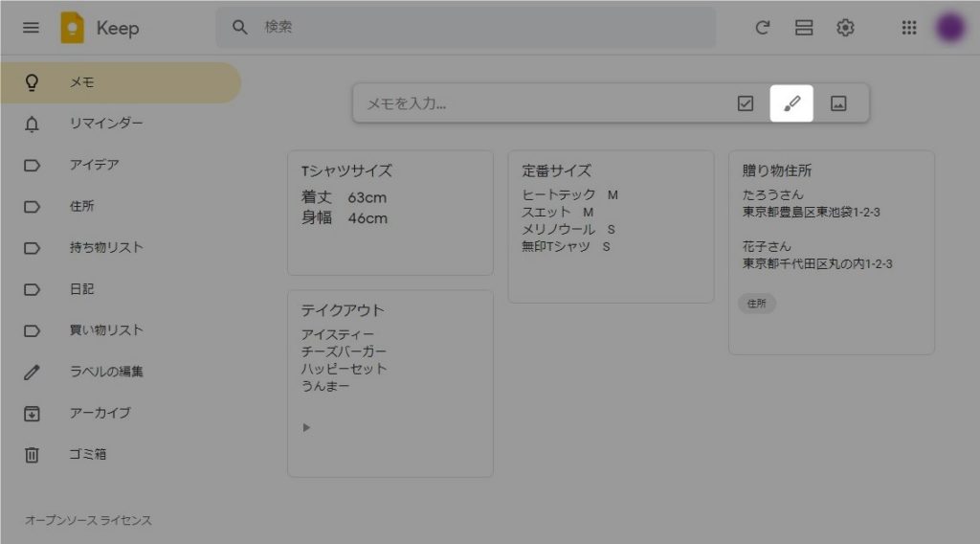980x544 pixels.
Task: Click ラベルの編集 pencil item
Action: pos(105,372)
